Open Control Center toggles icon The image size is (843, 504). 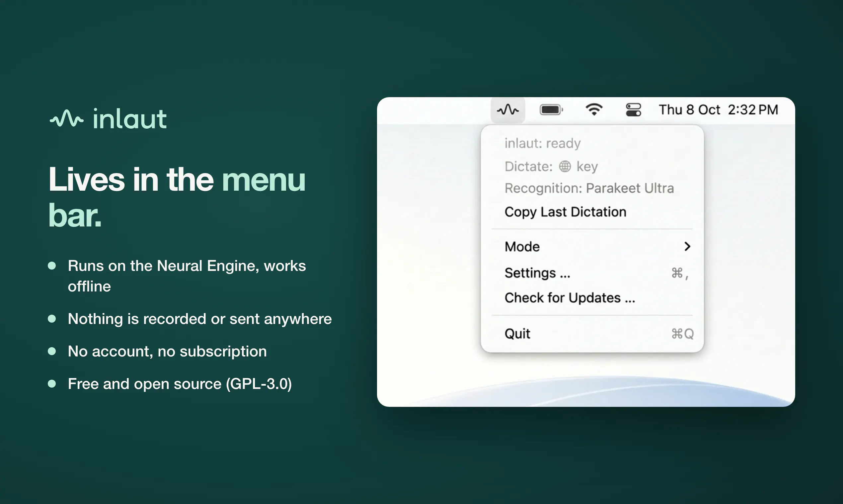click(633, 110)
